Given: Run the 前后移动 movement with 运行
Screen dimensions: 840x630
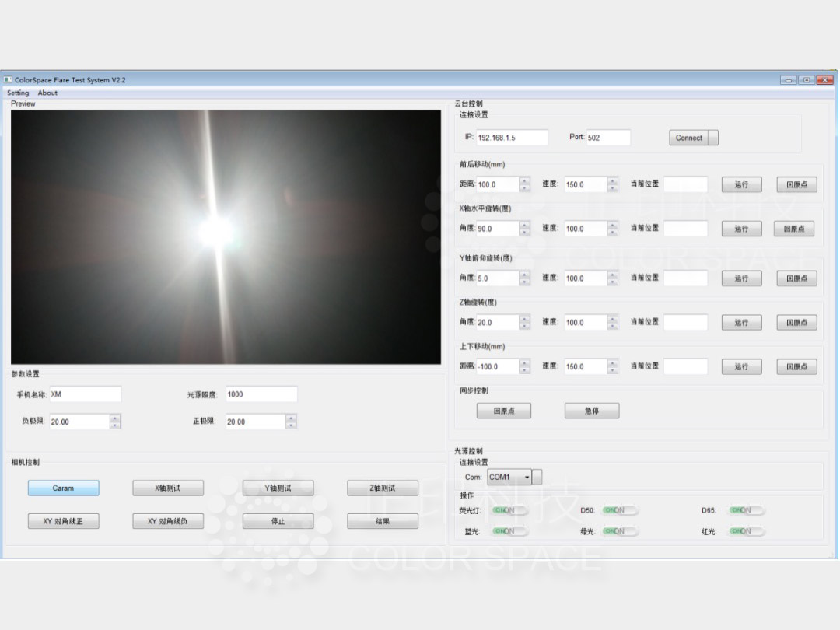Looking at the screenshot, I should [x=741, y=184].
